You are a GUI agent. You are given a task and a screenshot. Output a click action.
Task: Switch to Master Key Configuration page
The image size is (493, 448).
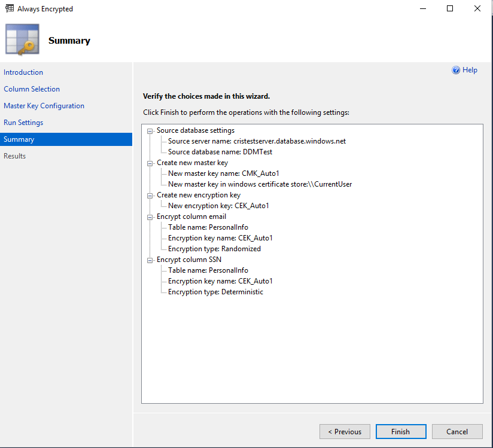44,106
